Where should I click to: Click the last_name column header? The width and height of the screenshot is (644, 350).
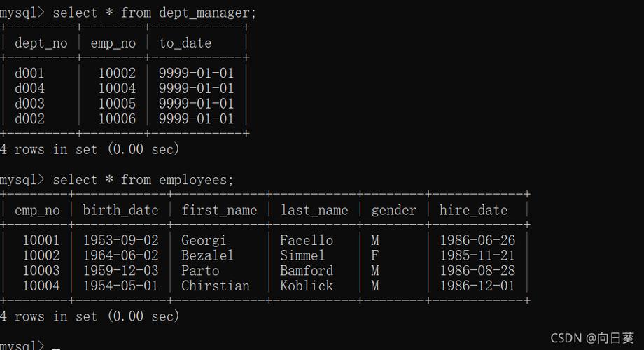pos(314,210)
